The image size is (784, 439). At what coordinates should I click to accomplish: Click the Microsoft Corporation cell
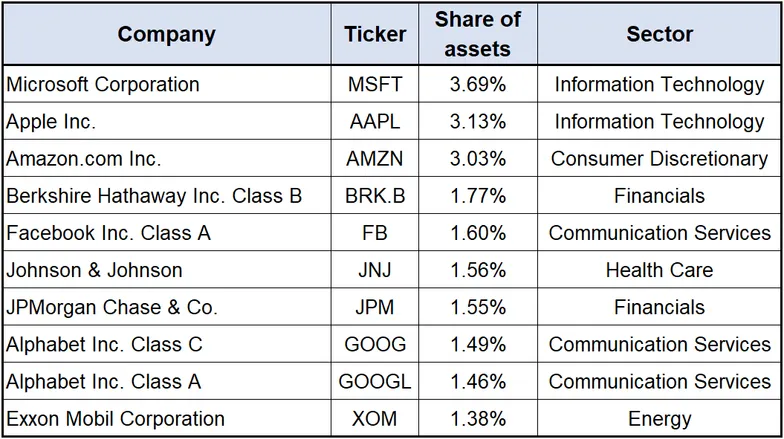coord(103,85)
